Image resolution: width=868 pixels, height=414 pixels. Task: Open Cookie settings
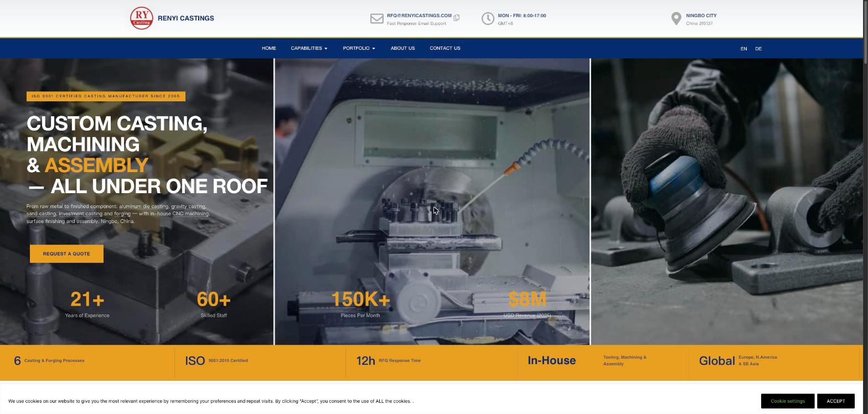[788, 401]
